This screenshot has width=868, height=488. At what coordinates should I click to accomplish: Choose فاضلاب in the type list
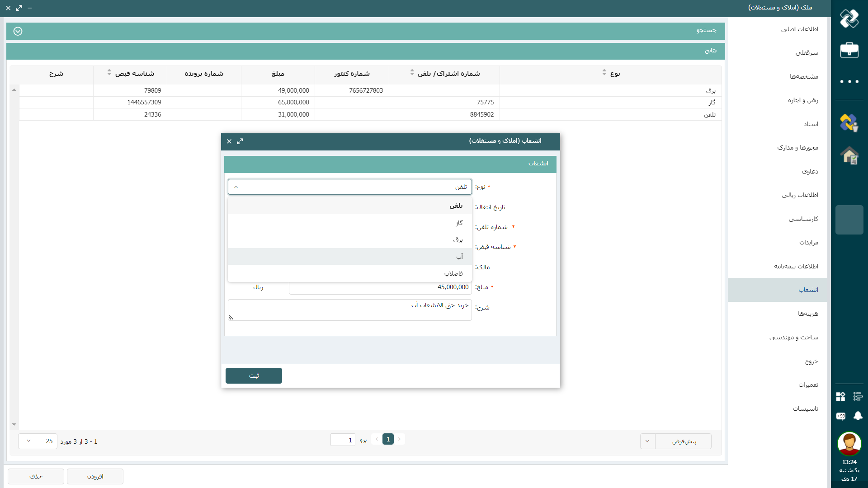[349, 273]
